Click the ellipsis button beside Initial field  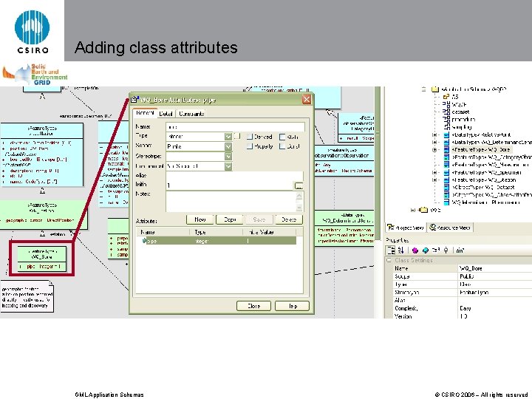299,185
